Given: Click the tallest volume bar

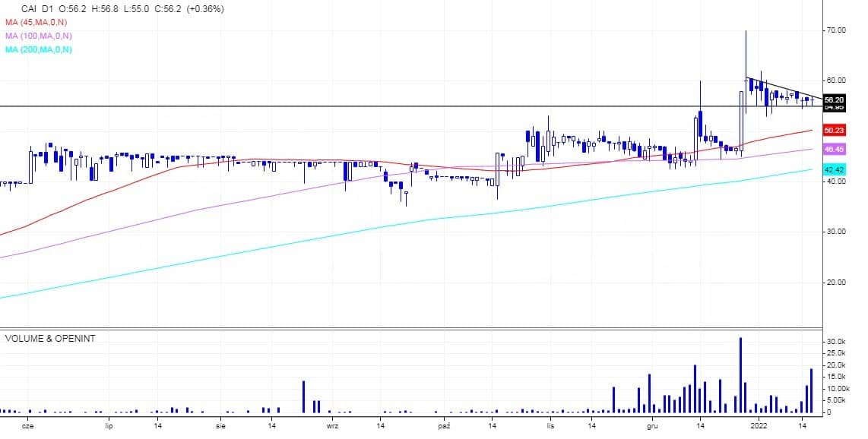Looking at the screenshot, I should click(x=740, y=374).
